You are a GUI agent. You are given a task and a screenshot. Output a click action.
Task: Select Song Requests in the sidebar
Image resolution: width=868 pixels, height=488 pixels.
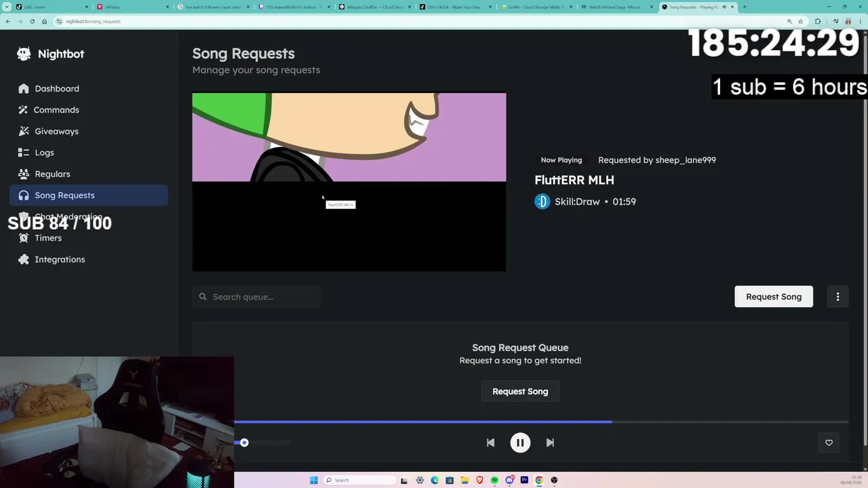pyautogui.click(x=89, y=195)
